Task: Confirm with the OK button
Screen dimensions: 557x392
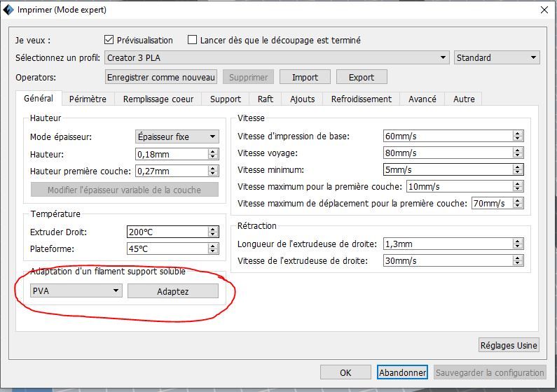Action: (345, 372)
